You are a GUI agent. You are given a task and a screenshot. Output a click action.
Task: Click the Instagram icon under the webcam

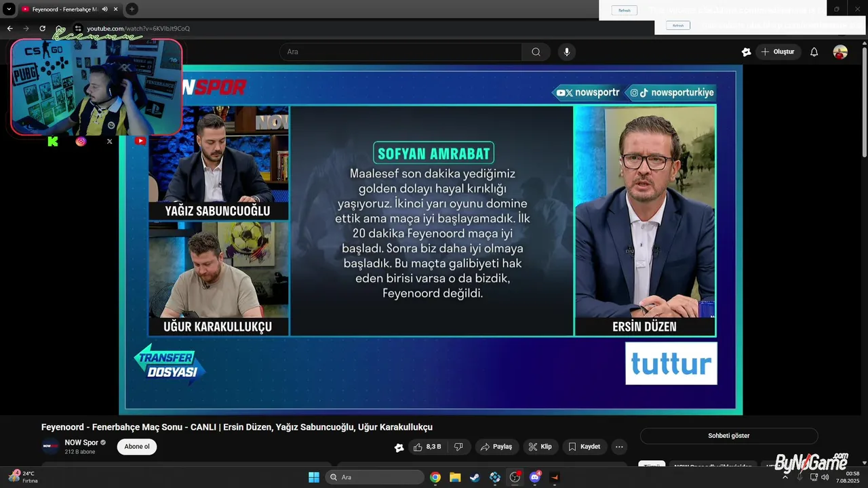click(x=81, y=141)
